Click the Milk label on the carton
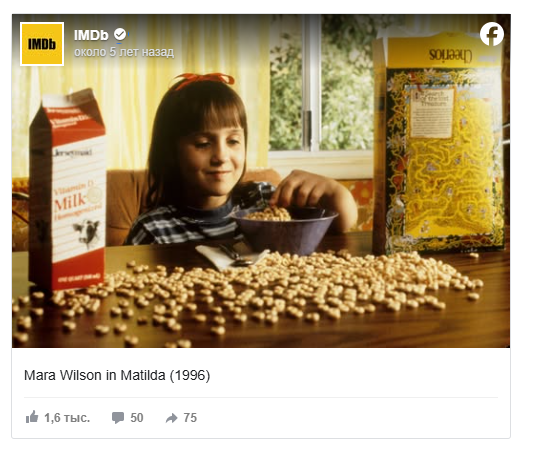 click(70, 201)
